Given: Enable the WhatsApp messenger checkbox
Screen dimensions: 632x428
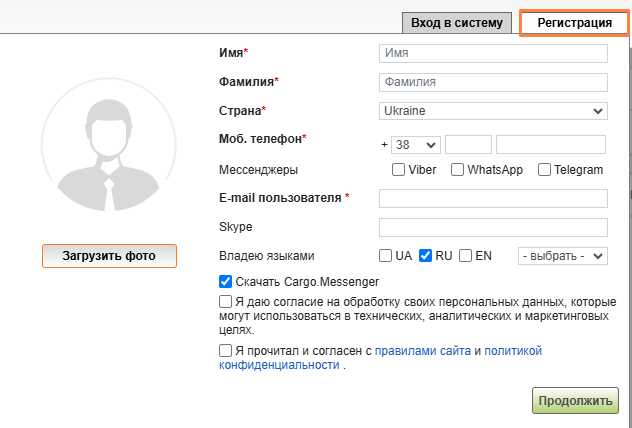Looking at the screenshot, I should [458, 170].
